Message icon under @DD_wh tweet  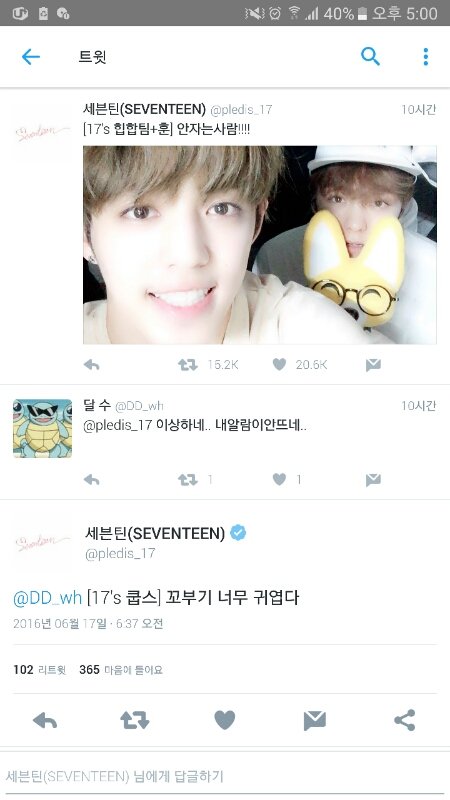tap(373, 480)
